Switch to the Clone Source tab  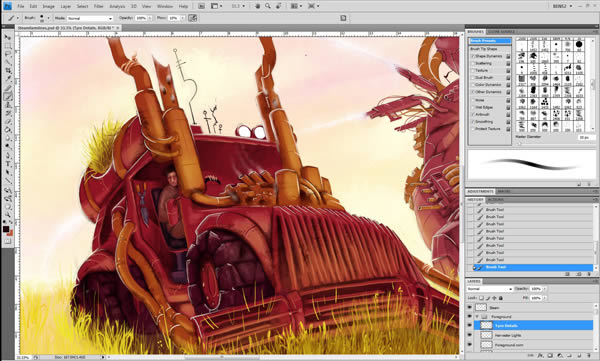[501, 32]
